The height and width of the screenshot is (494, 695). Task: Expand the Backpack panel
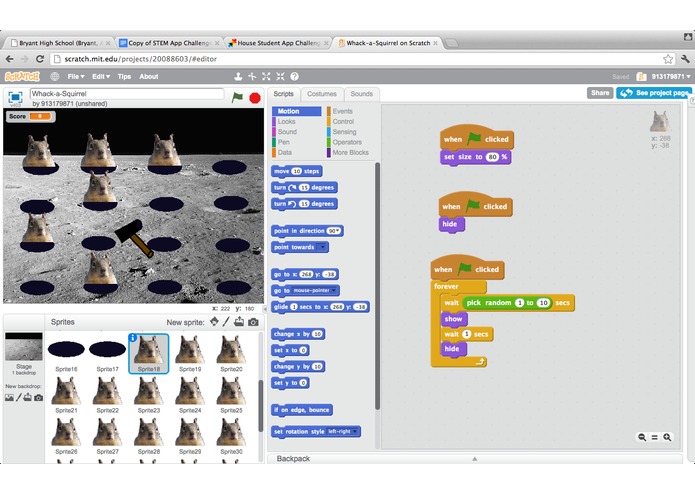[475, 459]
